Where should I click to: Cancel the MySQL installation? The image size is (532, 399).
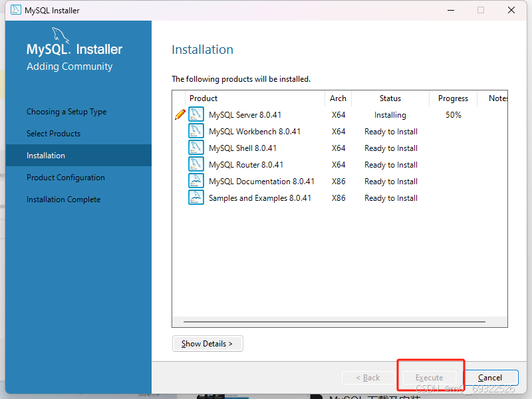(x=490, y=378)
